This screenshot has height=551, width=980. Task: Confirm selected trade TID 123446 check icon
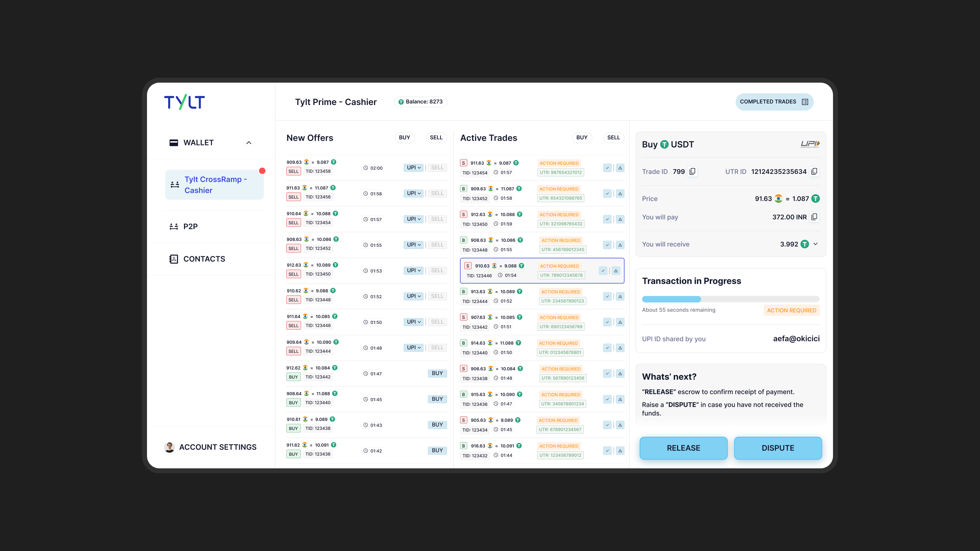tap(603, 271)
